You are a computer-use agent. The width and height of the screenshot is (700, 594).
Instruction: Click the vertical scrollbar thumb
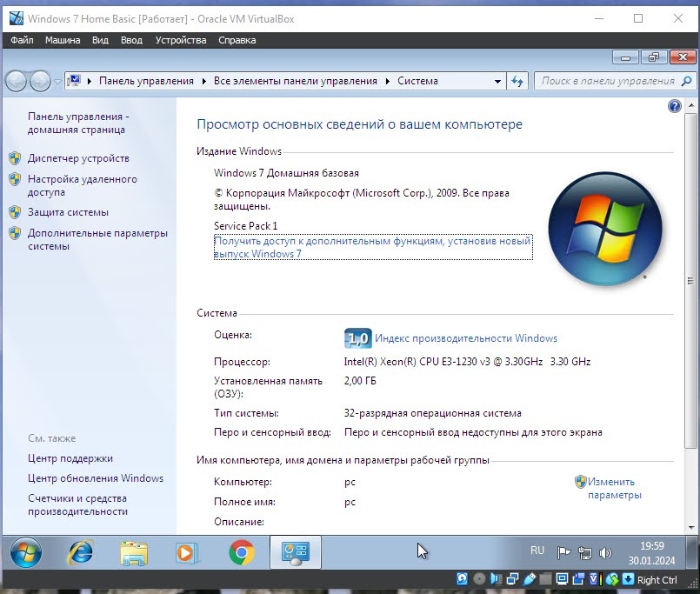click(x=690, y=281)
